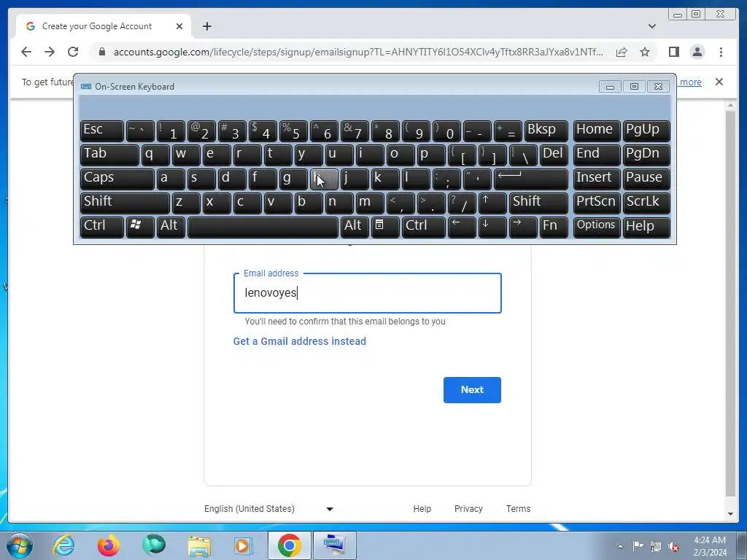
Task: Open the share this page icon
Action: point(622,52)
